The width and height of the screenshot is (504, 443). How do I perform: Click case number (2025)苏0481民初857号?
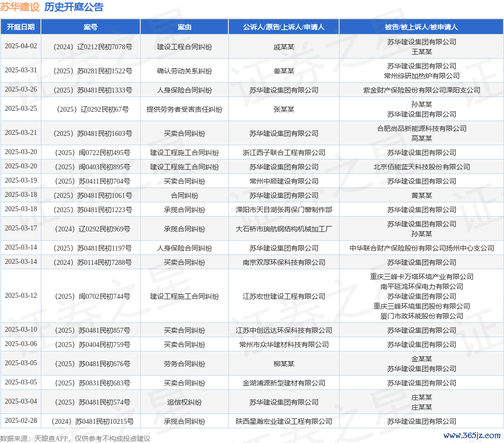pos(93,330)
